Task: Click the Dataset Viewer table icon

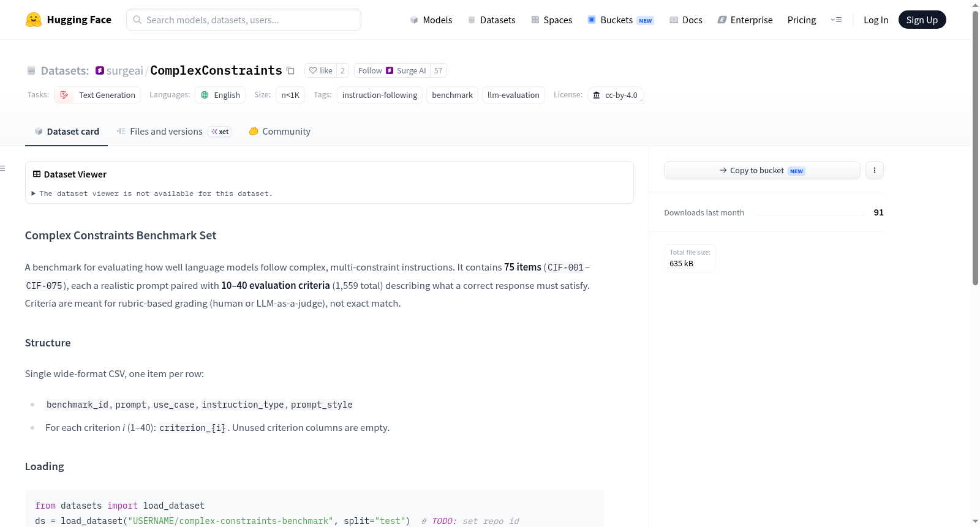Action: 37,174
